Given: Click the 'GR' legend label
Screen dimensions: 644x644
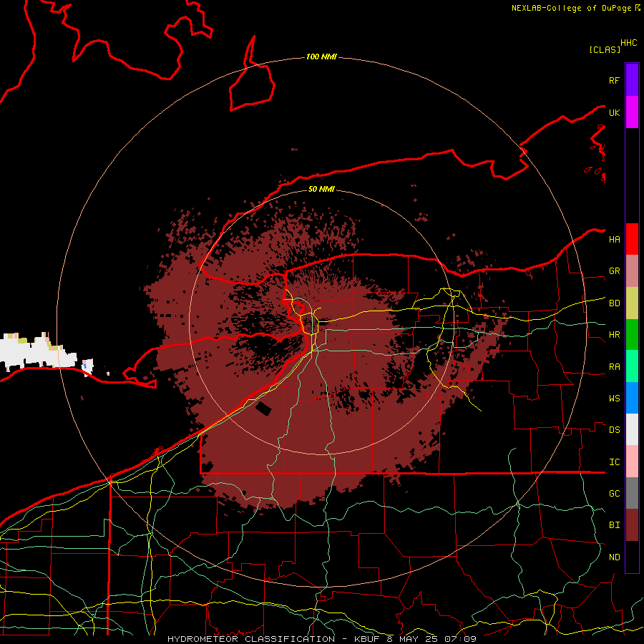Looking at the screenshot, I should [615, 271].
